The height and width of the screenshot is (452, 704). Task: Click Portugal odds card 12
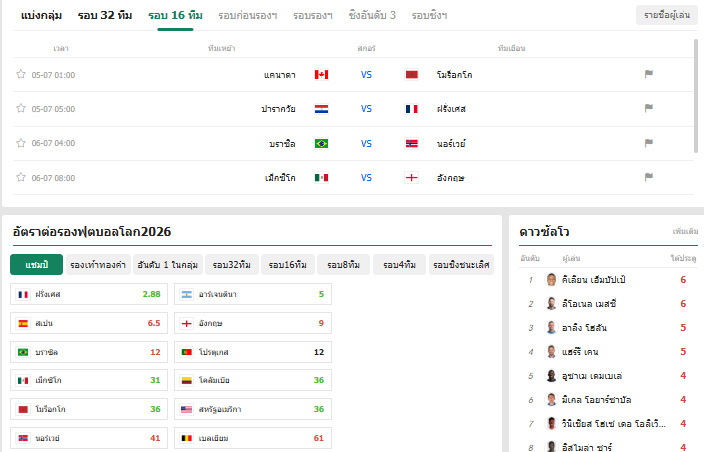point(253,352)
